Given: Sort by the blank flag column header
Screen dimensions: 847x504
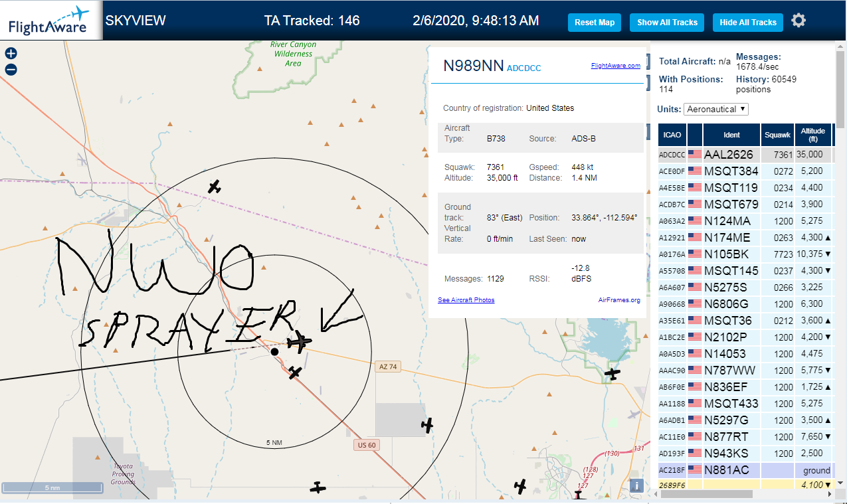Looking at the screenshot, I should click(695, 135).
